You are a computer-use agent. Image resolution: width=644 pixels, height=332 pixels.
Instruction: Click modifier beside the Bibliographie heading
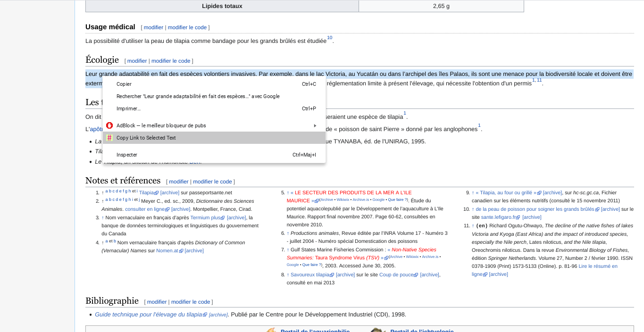(x=157, y=302)
